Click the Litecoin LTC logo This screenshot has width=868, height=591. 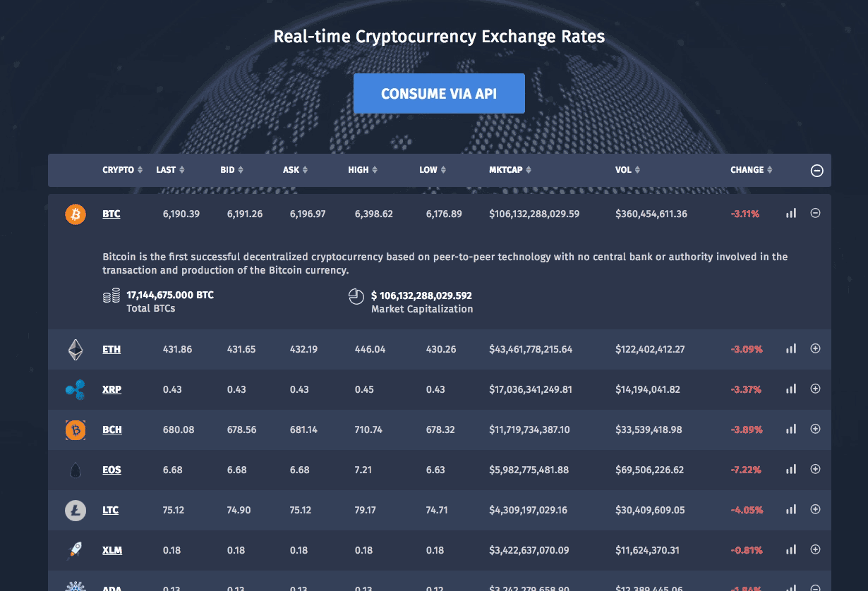click(x=76, y=510)
